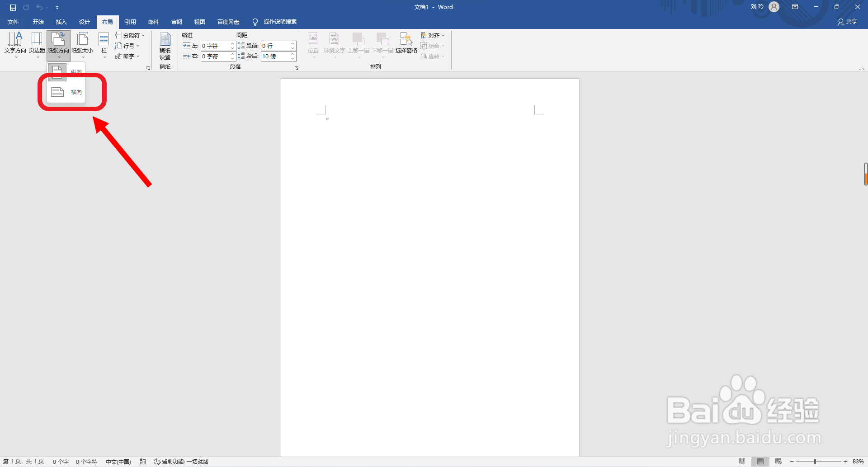Decrease right indent with down stepper

(x=233, y=58)
